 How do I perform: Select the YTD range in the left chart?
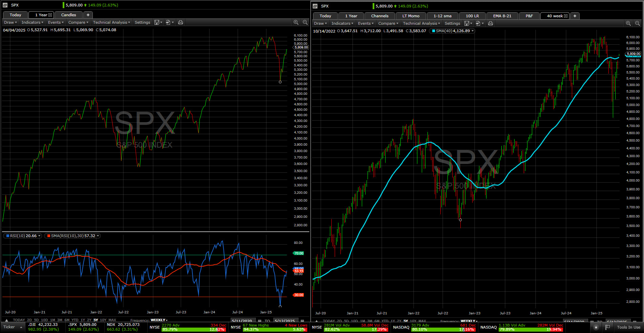pyautogui.click(x=75, y=320)
